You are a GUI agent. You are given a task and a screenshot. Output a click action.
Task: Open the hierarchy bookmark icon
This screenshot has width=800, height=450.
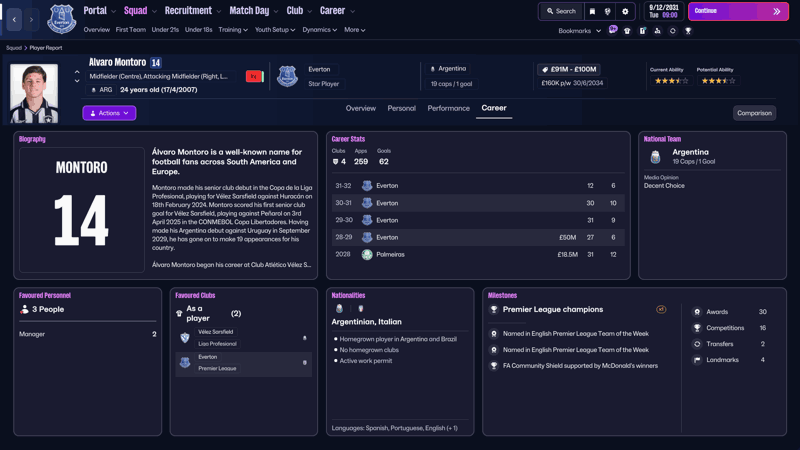click(x=657, y=31)
